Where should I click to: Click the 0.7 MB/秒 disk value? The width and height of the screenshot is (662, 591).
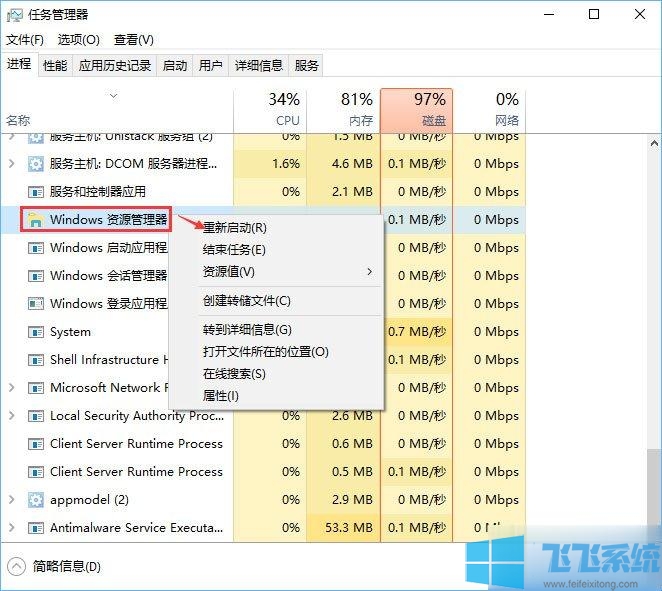click(417, 332)
